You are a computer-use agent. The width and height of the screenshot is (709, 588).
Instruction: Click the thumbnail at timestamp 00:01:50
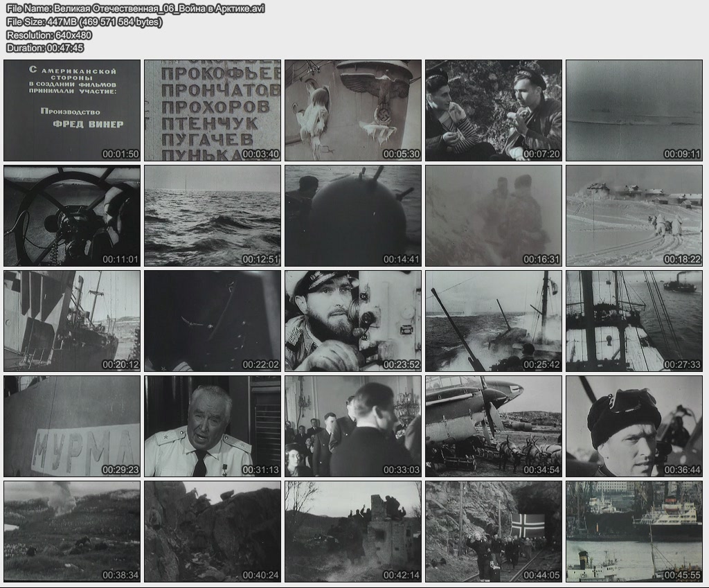point(72,110)
